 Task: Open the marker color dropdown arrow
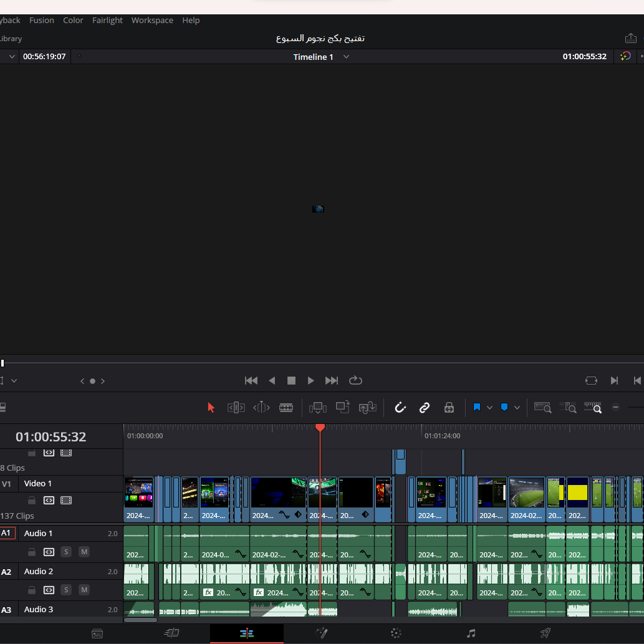coord(517,408)
